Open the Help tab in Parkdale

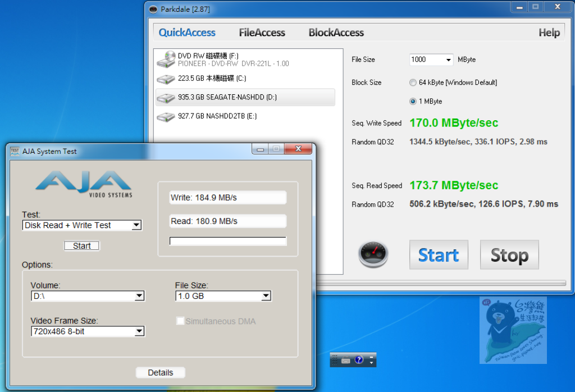(x=549, y=33)
